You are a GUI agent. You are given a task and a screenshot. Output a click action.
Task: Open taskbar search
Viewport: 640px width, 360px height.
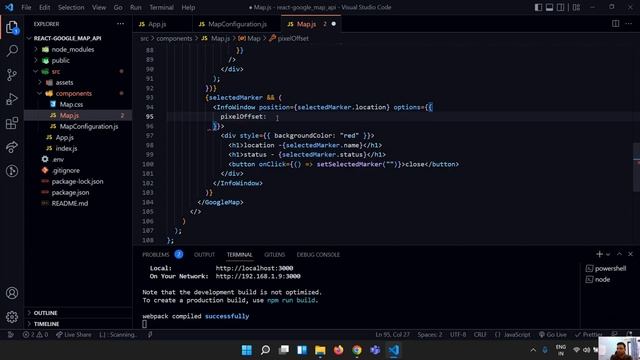(265, 350)
